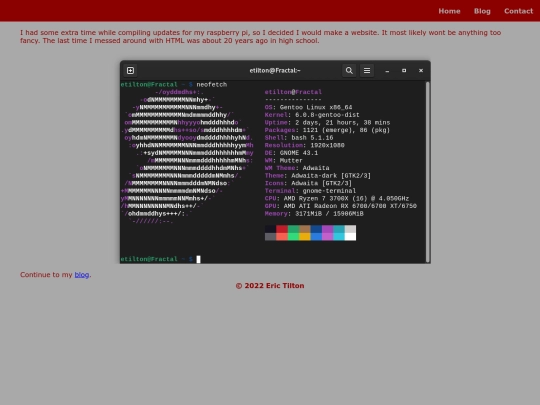Follow the blog hyperlink in the text
This screenshot has width=540, height=405.
coord(82,275)
